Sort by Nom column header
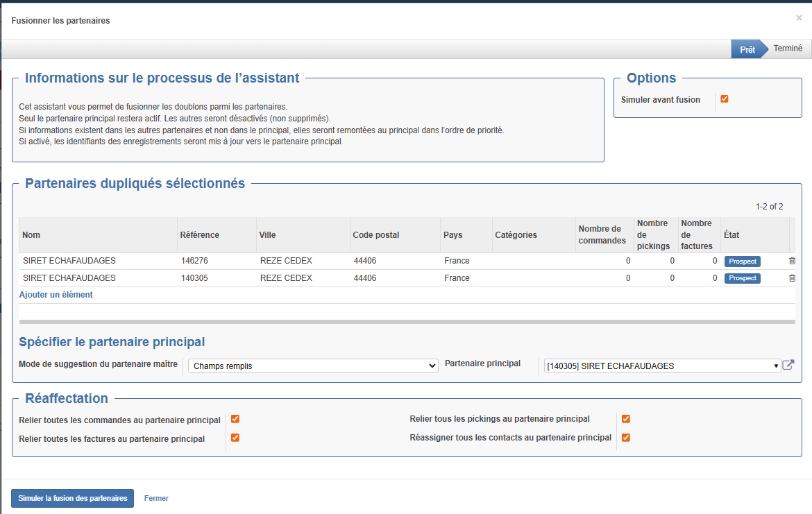Screen dimensions: 812x514 pyautogui.click(x=98, y=235)
